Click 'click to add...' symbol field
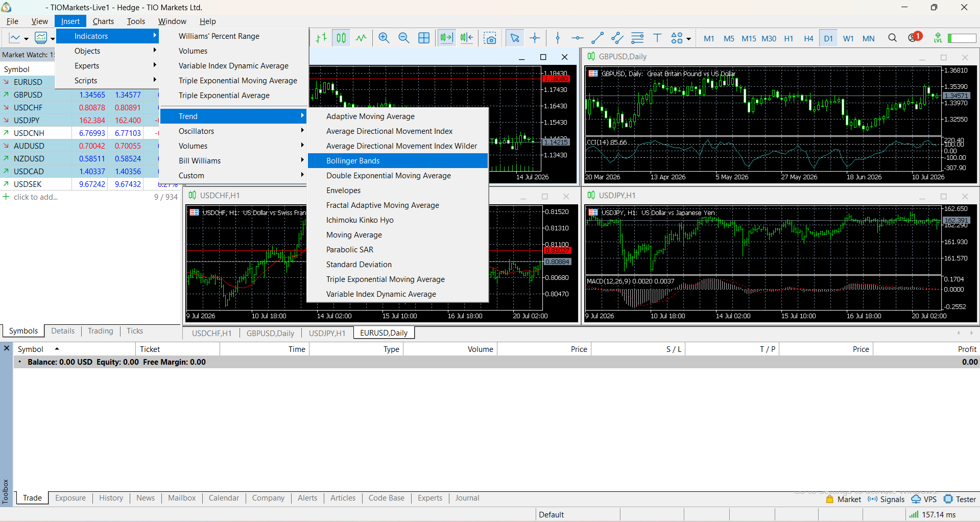The image size is (980, 522). coord(36,197)
